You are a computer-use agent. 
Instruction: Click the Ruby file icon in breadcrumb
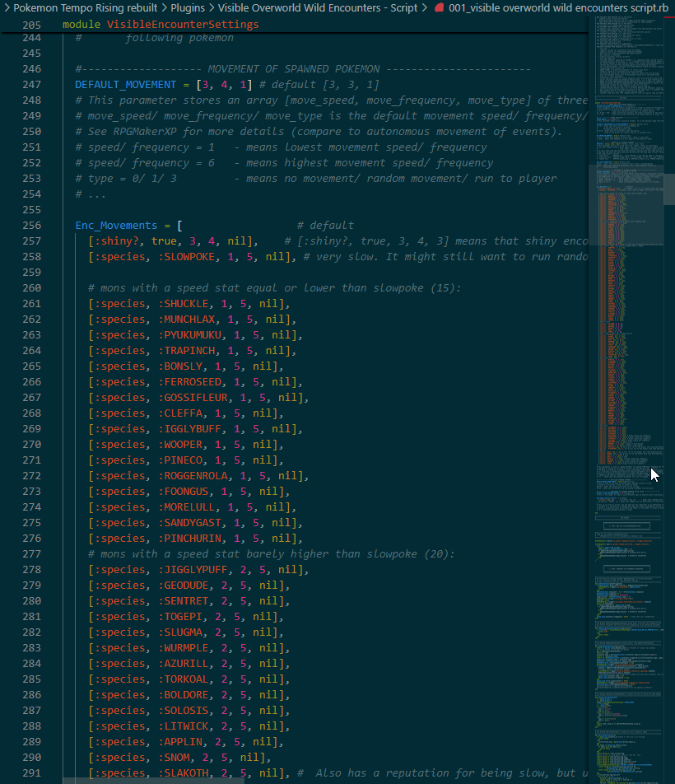click(439, 7)
